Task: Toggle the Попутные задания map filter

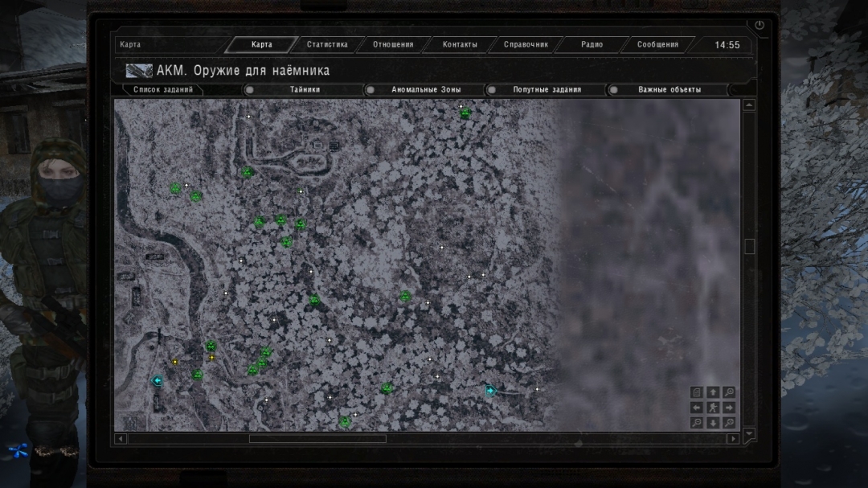Action: [547, 90]
